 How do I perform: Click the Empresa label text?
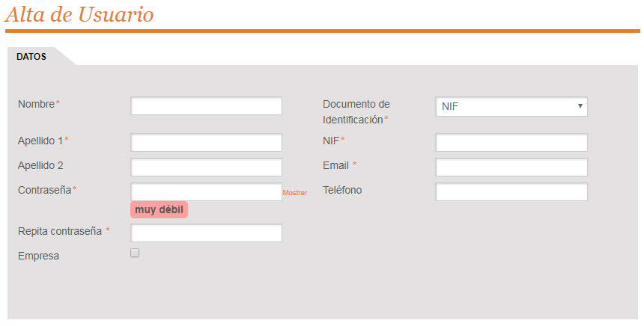tap(39, 256)
